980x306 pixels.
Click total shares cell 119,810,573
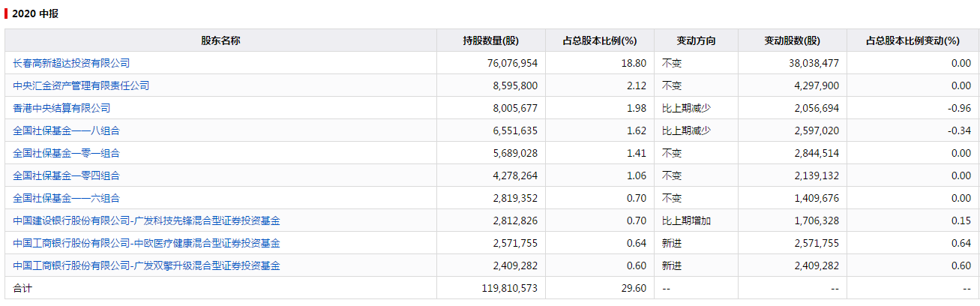pyautogui.click(x=507, y=288)
